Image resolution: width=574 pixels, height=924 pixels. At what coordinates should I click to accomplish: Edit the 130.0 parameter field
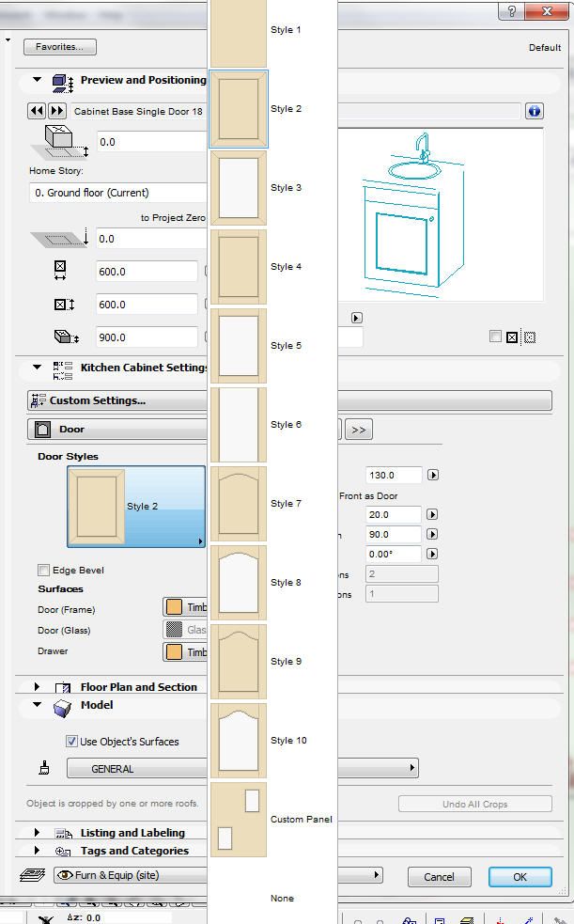[x=394, y=475]
